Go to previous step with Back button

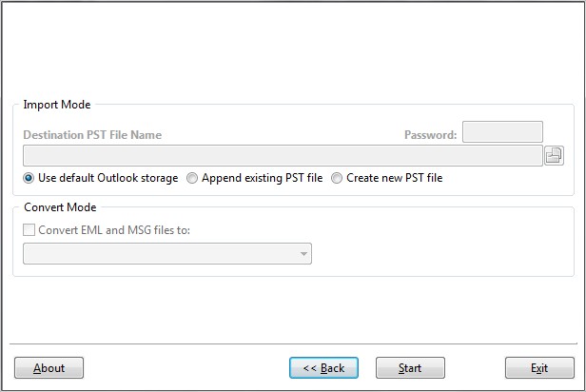[323, 367]
